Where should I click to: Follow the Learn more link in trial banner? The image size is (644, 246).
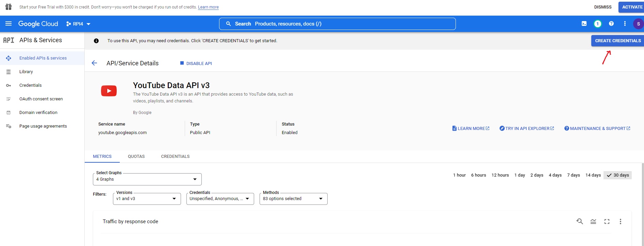[208, 7]
